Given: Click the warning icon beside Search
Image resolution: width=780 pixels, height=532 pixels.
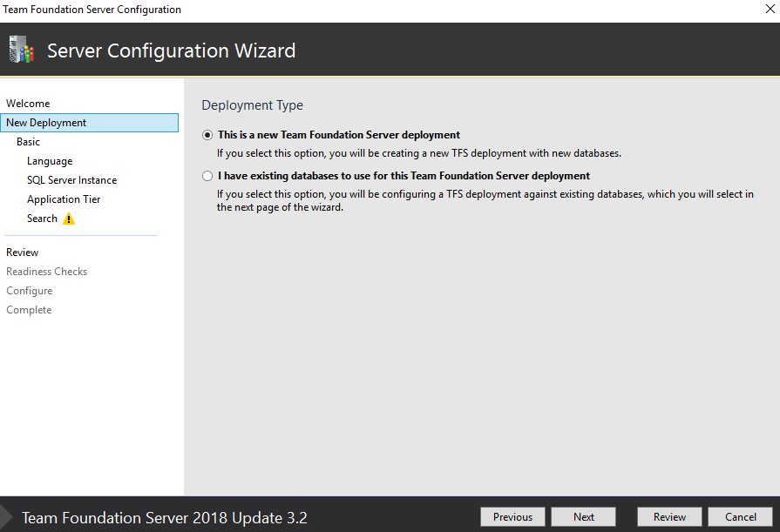Looking at the screenshot, I should [69, 219].
